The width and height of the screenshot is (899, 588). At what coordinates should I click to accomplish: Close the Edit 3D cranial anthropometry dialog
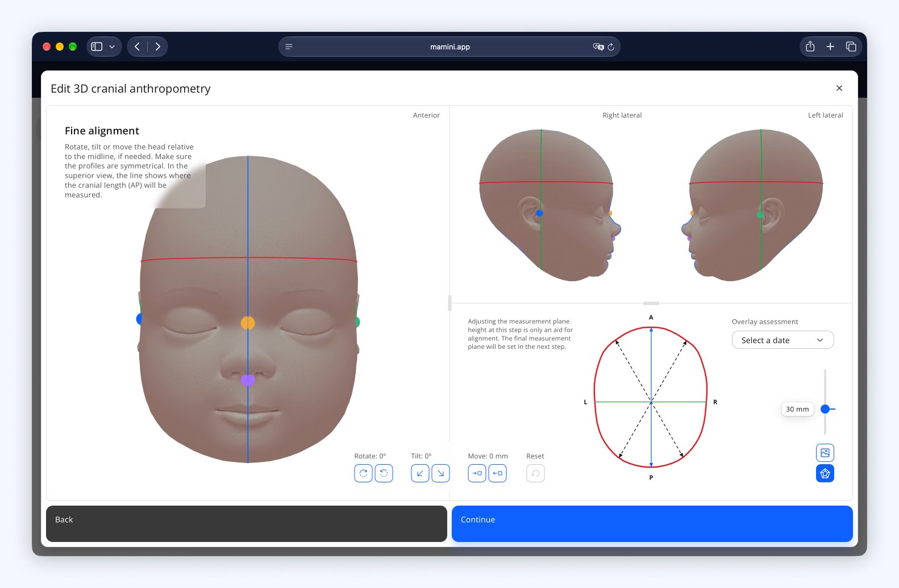[839, 88]
